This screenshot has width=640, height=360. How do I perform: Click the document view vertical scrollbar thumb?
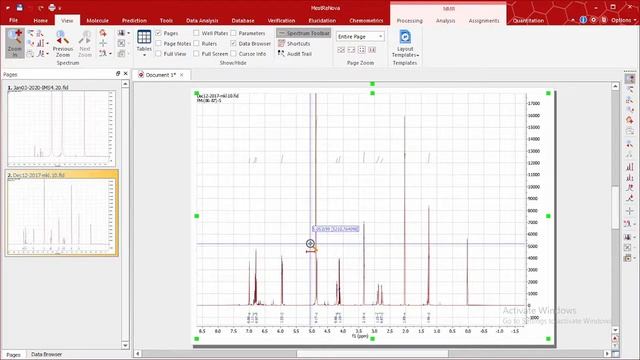[615, 206]
